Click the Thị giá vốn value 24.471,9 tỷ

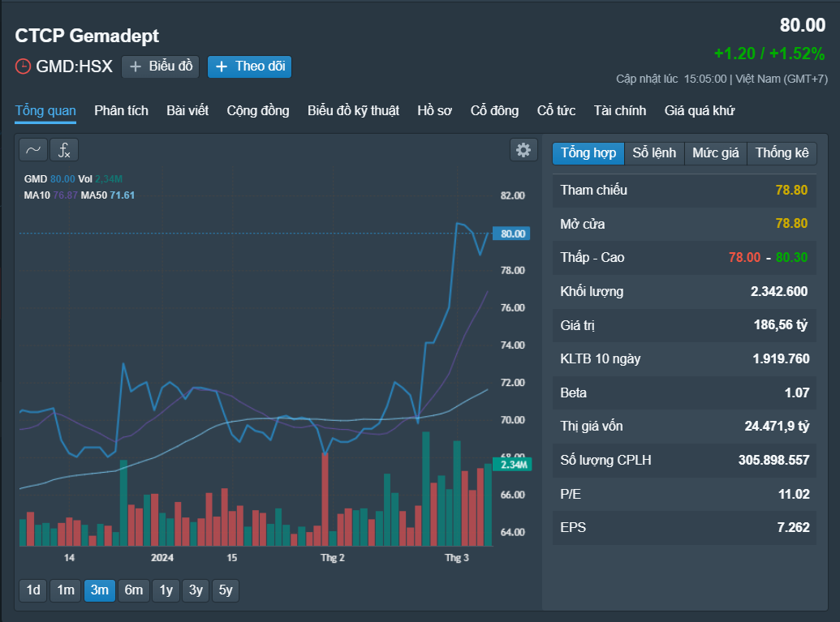click(777, 426)
